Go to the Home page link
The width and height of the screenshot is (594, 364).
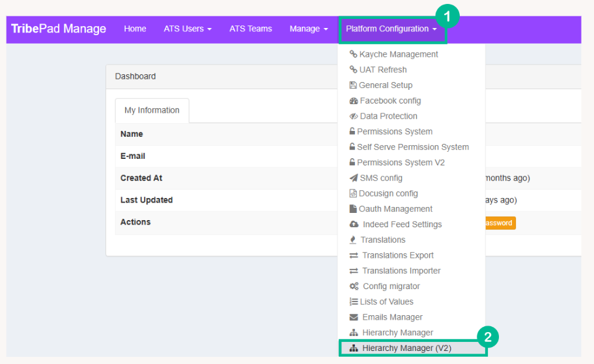click(x=135, y=29)
